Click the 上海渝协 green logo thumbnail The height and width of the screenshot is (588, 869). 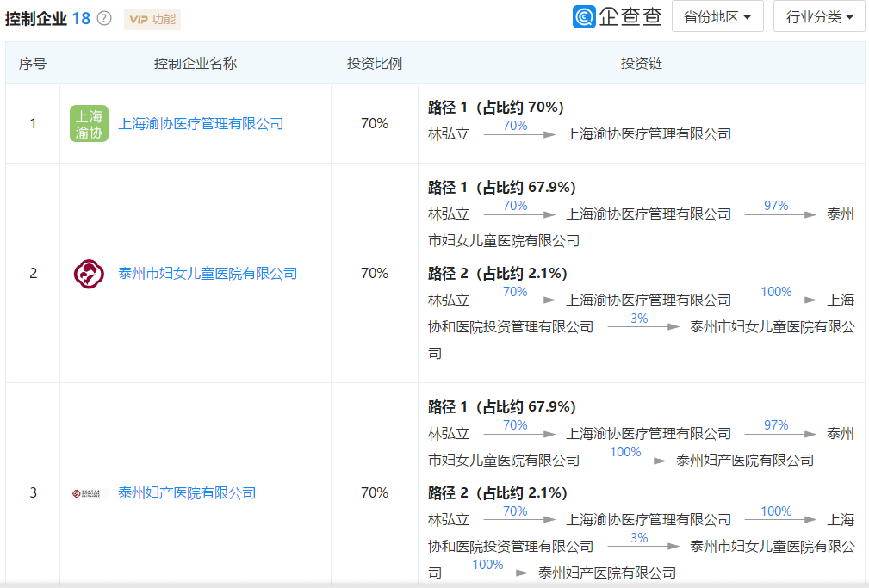click(89, 124)
